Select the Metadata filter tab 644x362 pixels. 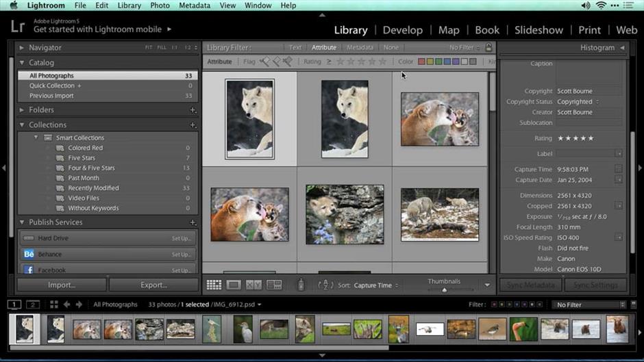pyautogui.click(x=360, y=48)
